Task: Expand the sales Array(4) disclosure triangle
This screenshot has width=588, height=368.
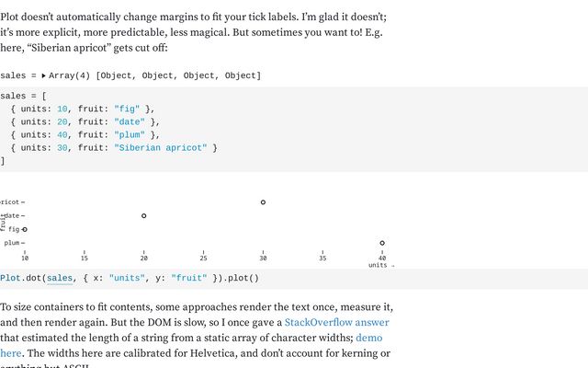Action: coord(43,75)
